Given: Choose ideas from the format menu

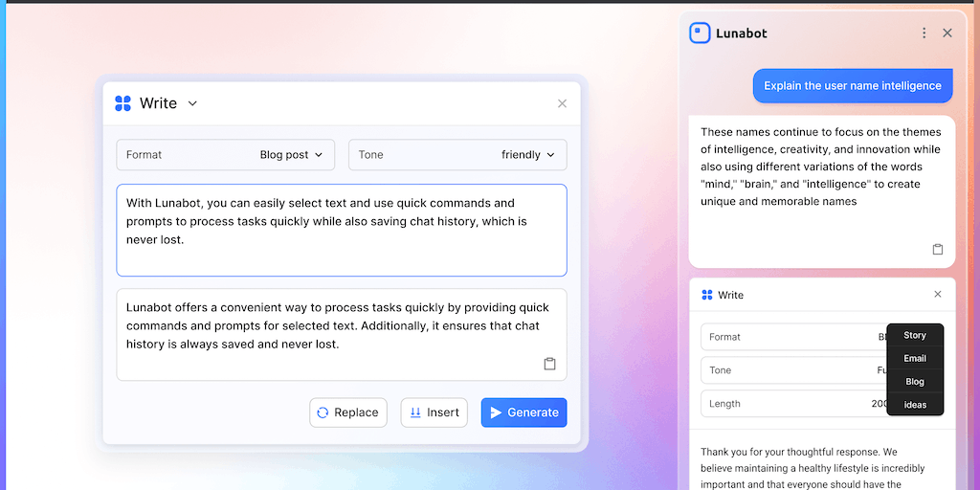Looking at the screenshot, I should tap(914, 405).
